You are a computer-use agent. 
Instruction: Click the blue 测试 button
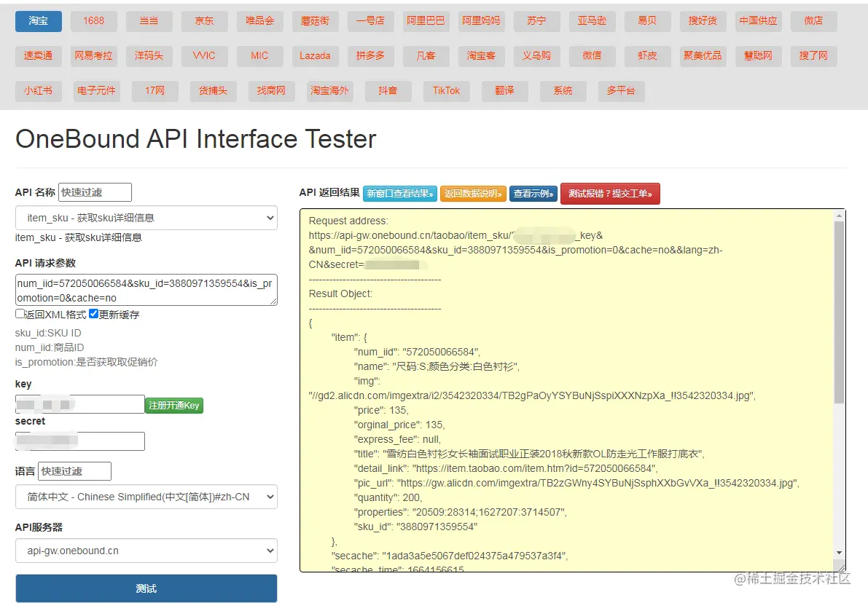[x=146, y=588]
